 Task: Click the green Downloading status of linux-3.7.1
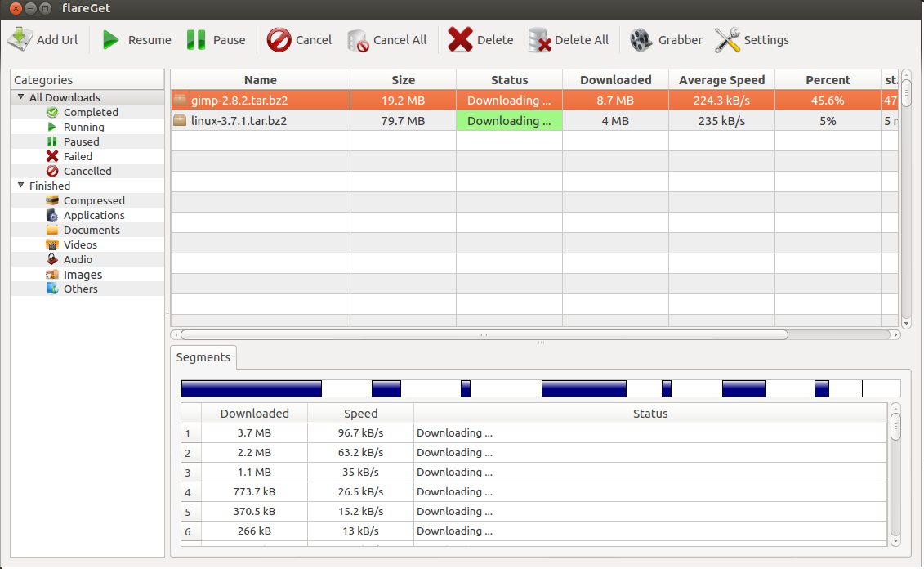pyautogui.click(x=509, y=120)
